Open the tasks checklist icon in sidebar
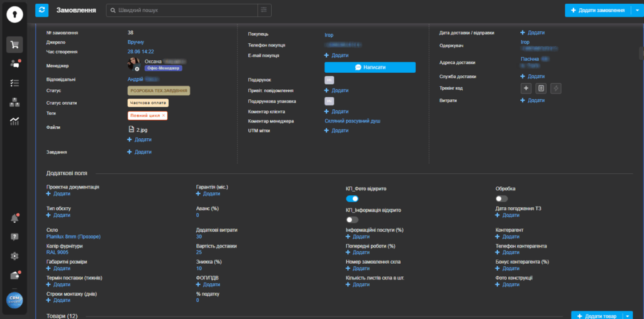 coord(14,83)
